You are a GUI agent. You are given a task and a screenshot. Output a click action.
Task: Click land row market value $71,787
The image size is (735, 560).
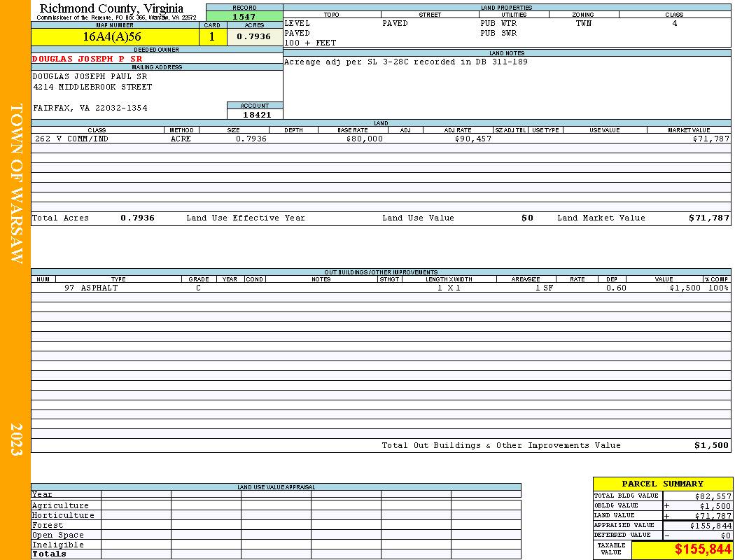click(710, 139)
